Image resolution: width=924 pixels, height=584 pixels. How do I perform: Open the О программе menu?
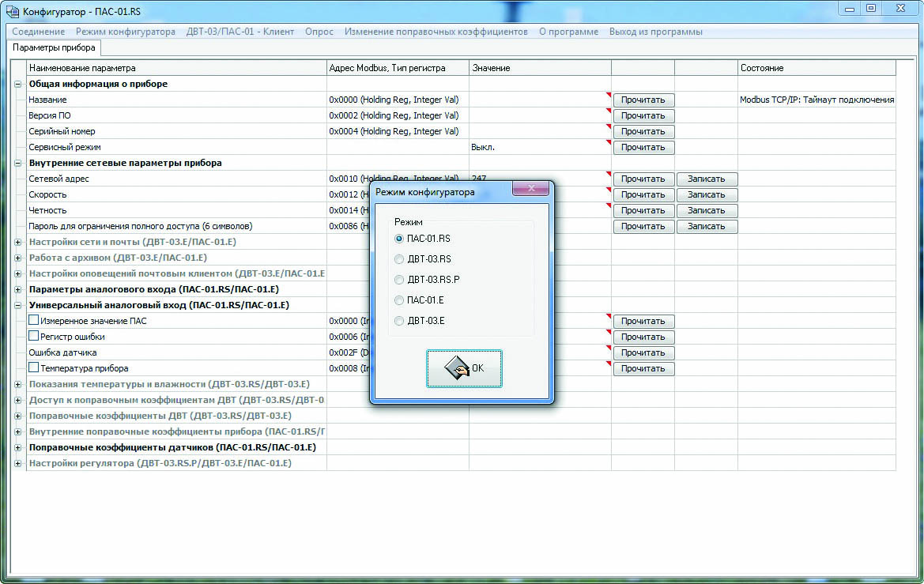click(568, 32)
